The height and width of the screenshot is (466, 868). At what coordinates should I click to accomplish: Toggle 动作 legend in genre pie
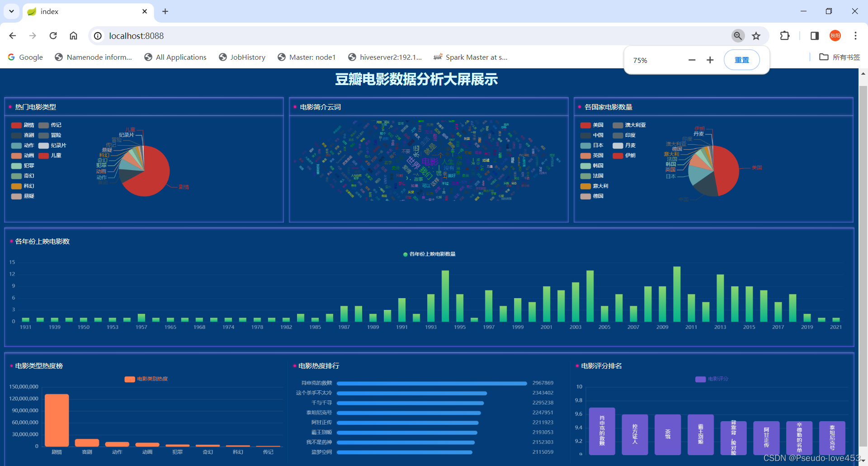click(23, 146)
